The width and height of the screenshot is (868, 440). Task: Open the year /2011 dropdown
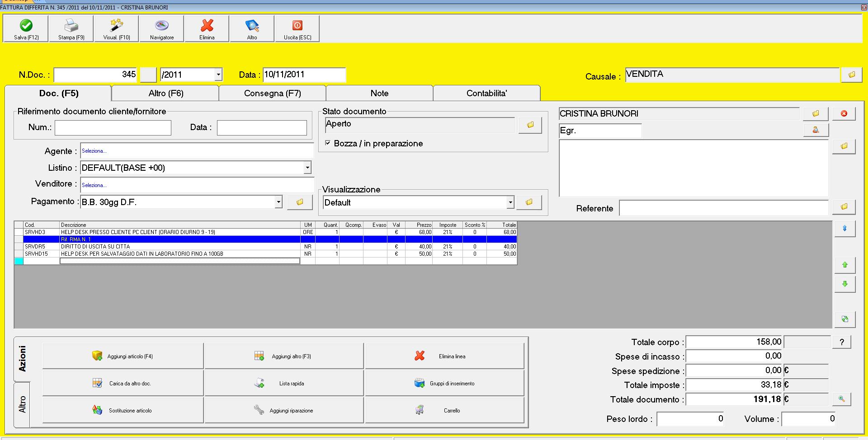(x=218, y=75)
